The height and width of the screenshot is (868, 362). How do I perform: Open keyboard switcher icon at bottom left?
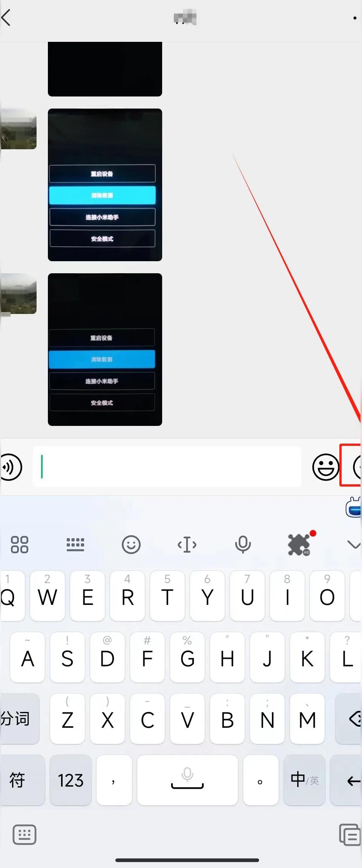[x=25, y=834]
